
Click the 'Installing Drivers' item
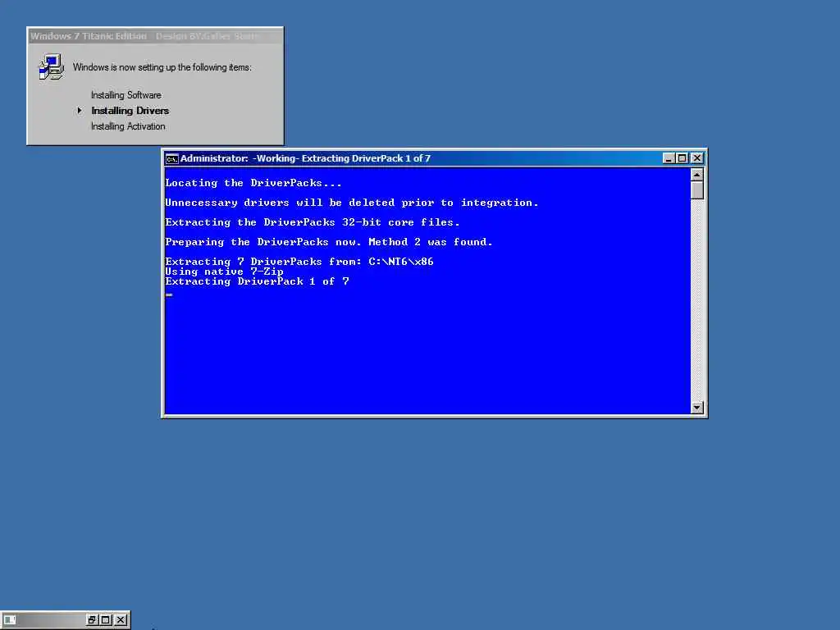pyautogui.click(x=130, y=111)
